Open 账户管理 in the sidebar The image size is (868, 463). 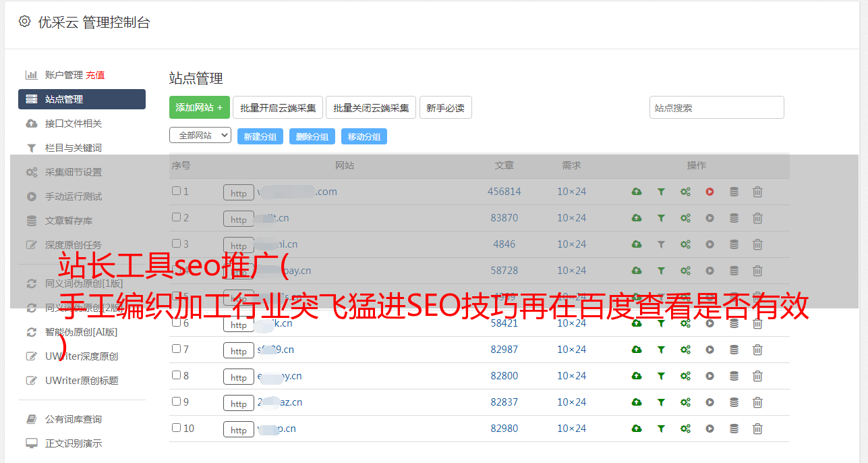(x=63, y=75)
